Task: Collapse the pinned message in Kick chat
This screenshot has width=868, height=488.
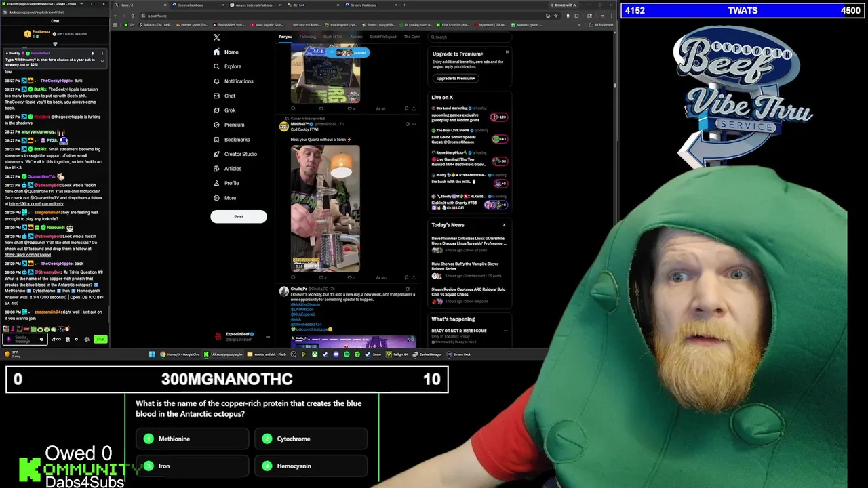Action: point(102,61)
